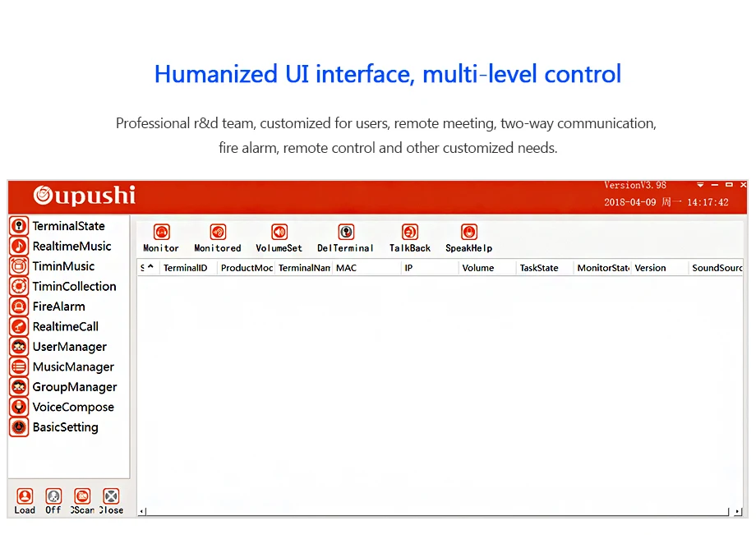
Task: Select the FireAlarm menu label
Action: (x=59, y=307)
